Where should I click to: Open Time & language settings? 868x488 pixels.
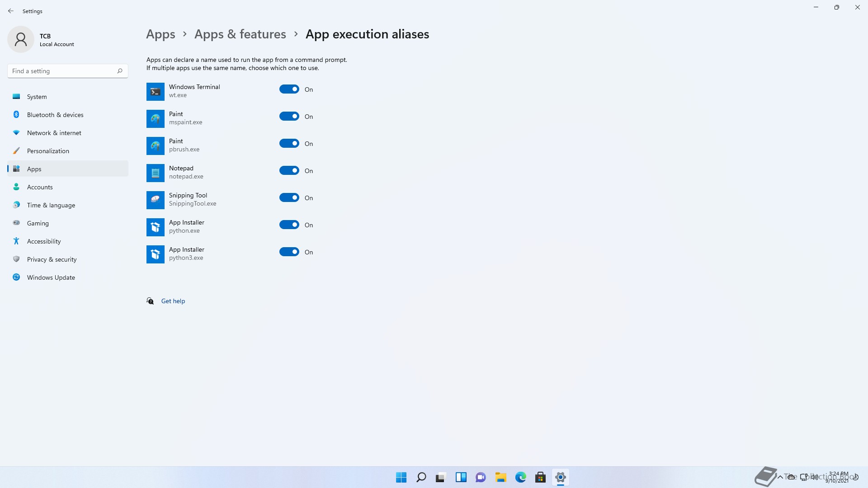(x=68, y=205)
